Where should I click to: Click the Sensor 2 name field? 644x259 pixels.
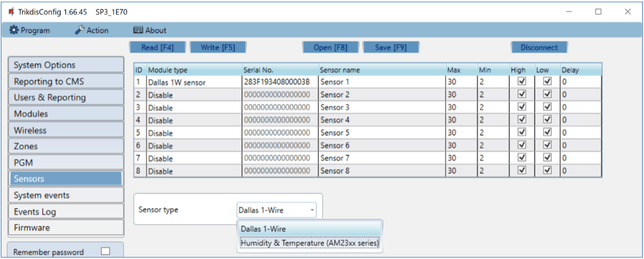tap(380, 94)
